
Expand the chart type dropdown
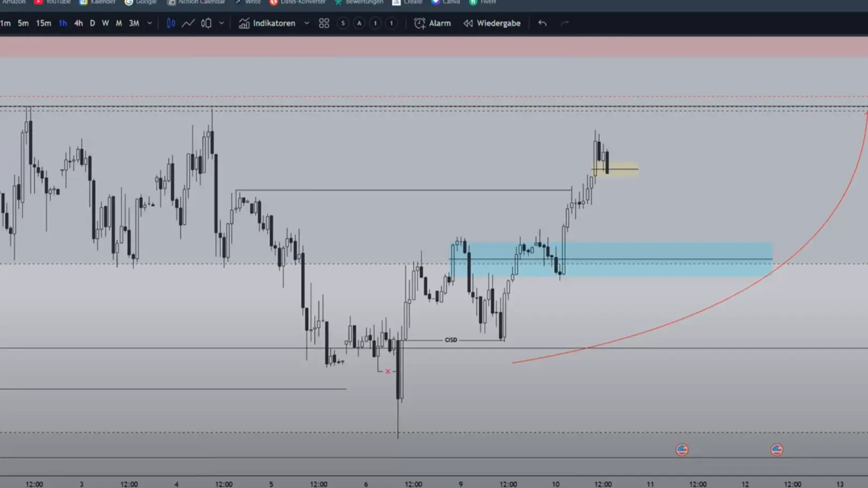(221, 23)
